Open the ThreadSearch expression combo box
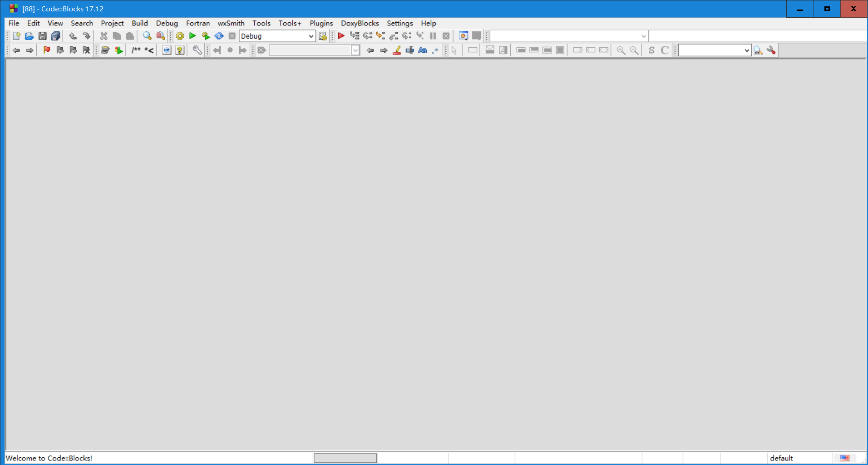868x465 pixels. (715, 50)
